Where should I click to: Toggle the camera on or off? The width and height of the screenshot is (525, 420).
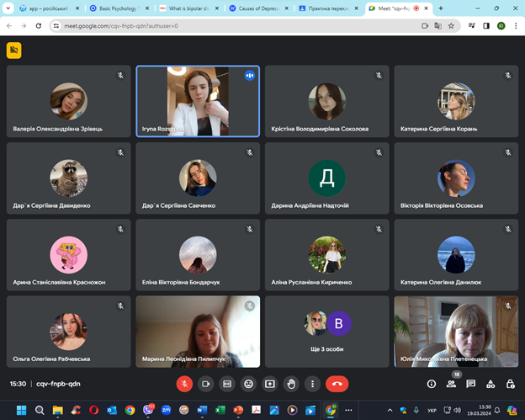point(205,383)
